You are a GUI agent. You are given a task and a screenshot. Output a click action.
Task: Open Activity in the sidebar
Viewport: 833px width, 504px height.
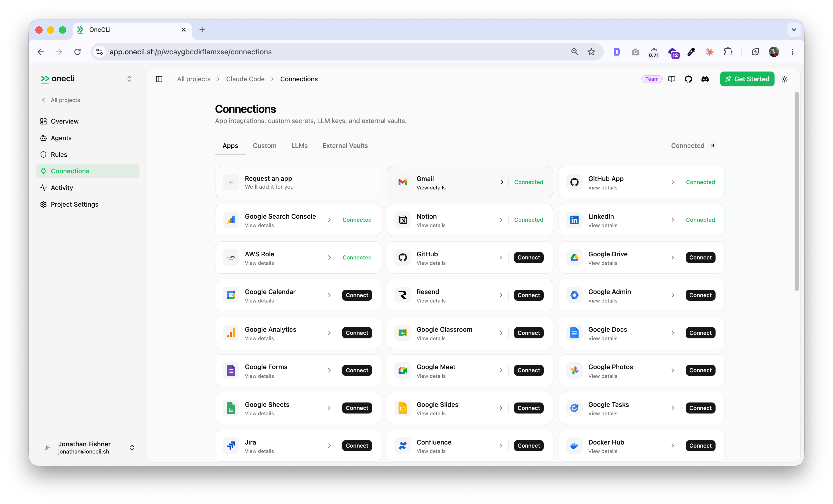click(x=88, y=188)
